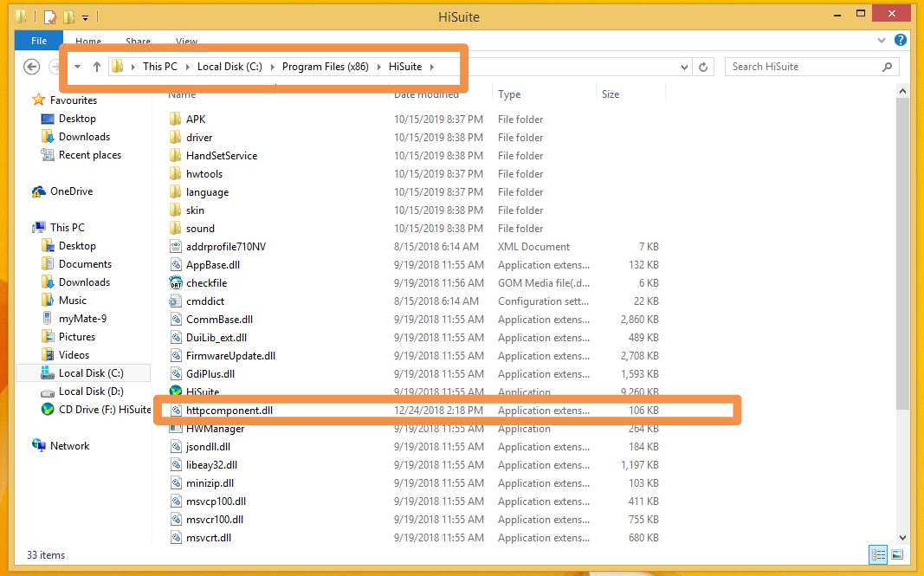
Task: Open address bar history dropdown
Action: coord(684,68)
